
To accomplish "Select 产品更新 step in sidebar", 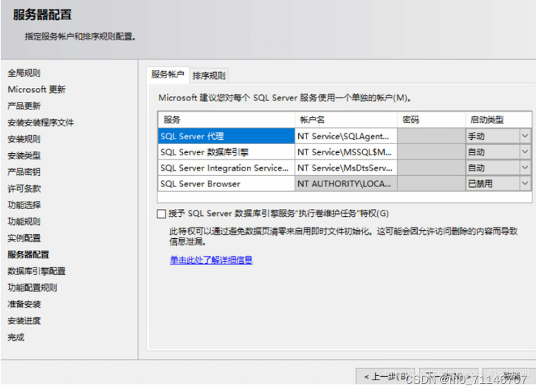I will (x=24, y=106).
